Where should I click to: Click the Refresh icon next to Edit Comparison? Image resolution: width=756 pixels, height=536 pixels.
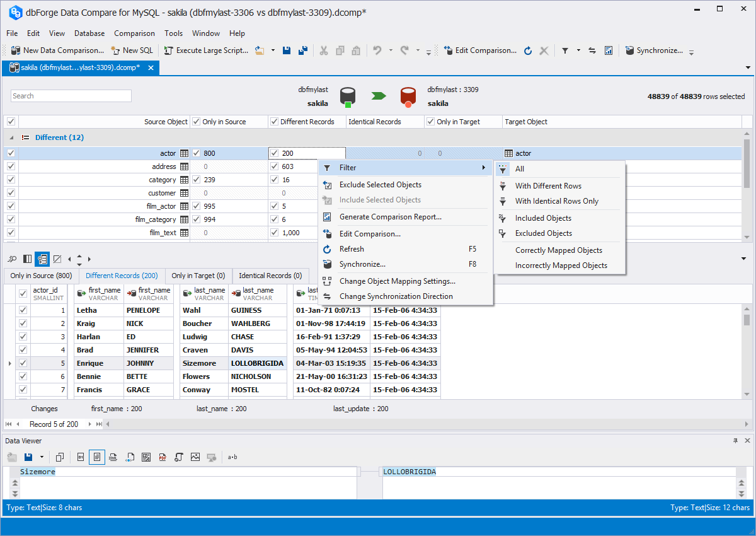click(528, 50)
